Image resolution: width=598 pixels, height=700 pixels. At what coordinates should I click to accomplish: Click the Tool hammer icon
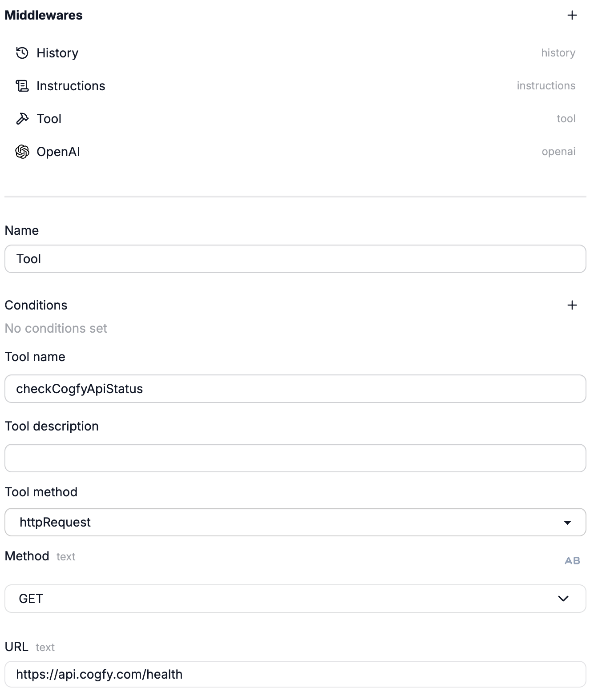[22, 119]
